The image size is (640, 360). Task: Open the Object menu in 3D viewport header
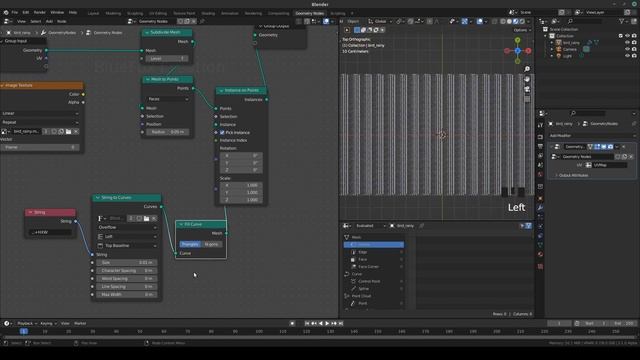pyautogui.click(x=353, y=21)
